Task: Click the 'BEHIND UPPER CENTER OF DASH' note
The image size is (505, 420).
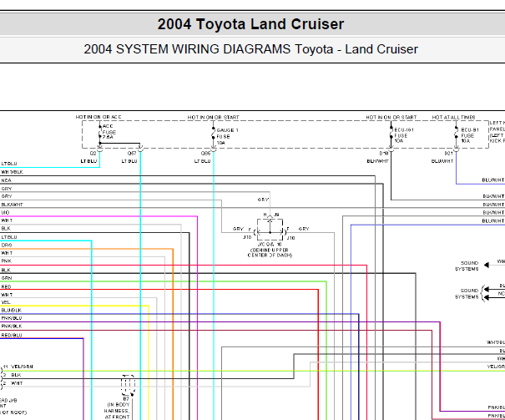Action: [x=270, y=252]
